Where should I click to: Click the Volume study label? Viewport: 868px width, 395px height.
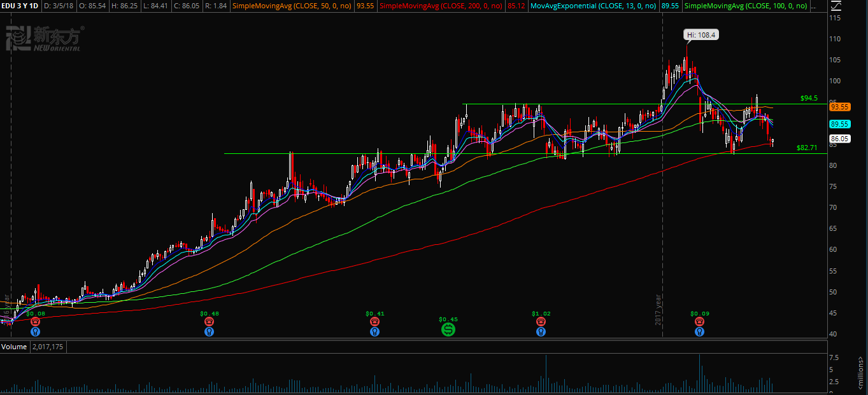pos(14,347)
